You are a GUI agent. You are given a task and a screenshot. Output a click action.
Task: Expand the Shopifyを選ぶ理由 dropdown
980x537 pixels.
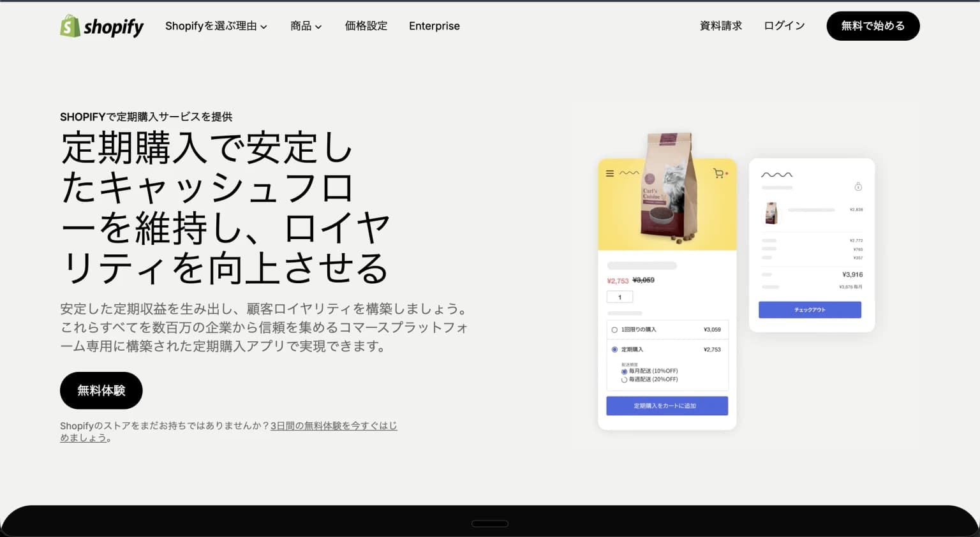[x=216, y=26]
